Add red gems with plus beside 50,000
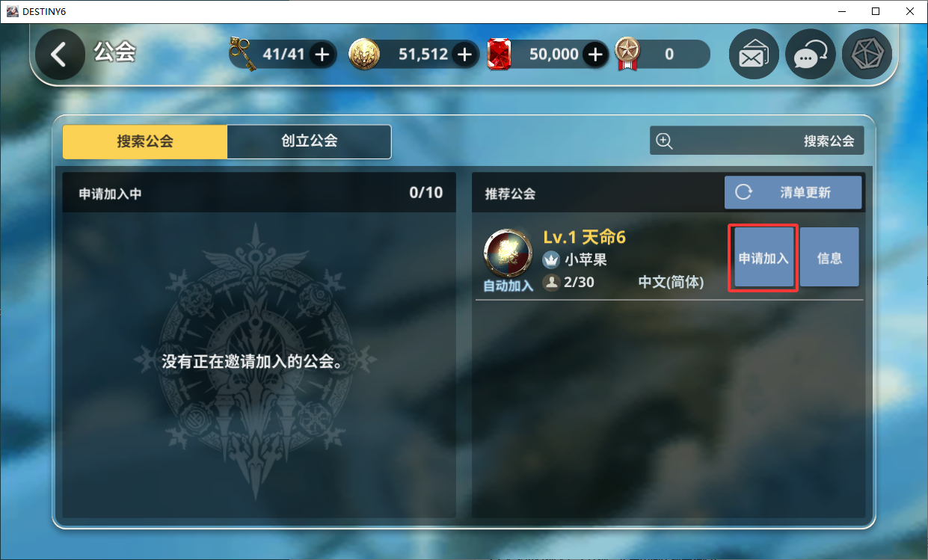Viewport: 928px width, 560px height. tap(595, 55)
